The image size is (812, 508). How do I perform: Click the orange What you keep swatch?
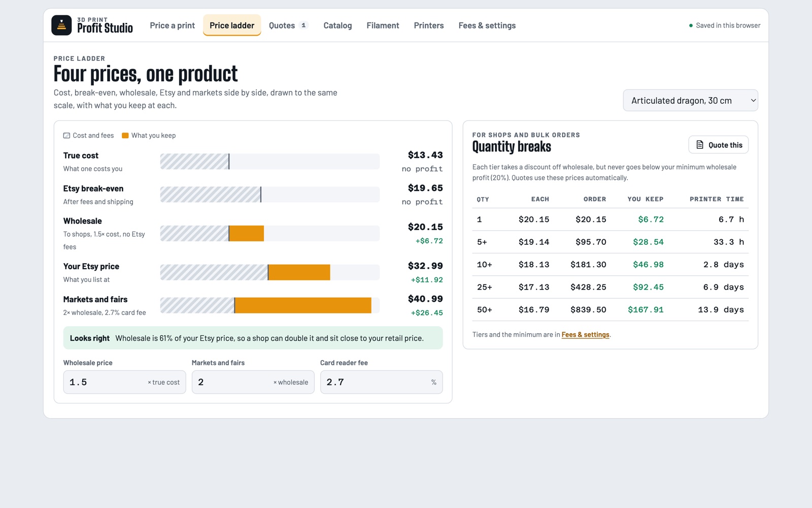[x=125, y=136]
